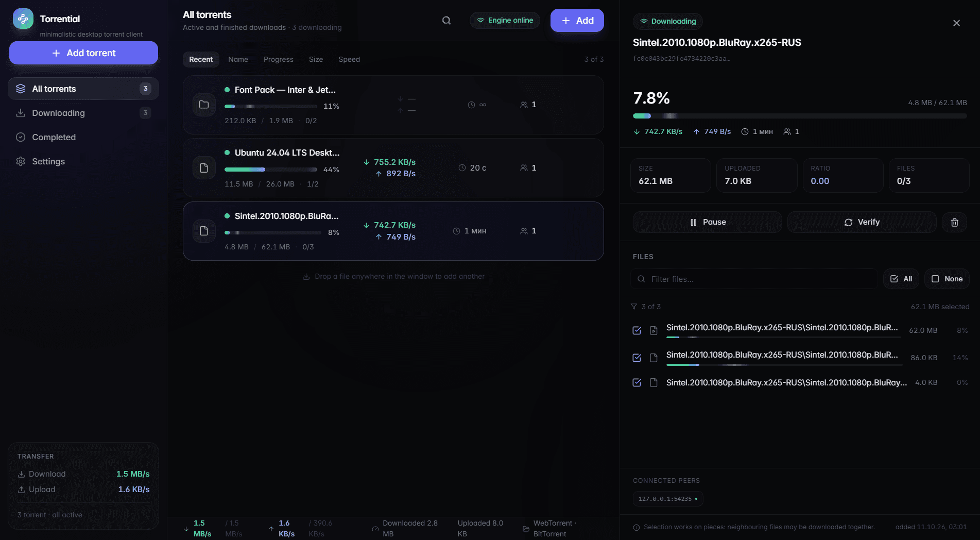980x540 pixels.
Task: Click the trash delete torrent icon
Action: click(x=954, y=222)
